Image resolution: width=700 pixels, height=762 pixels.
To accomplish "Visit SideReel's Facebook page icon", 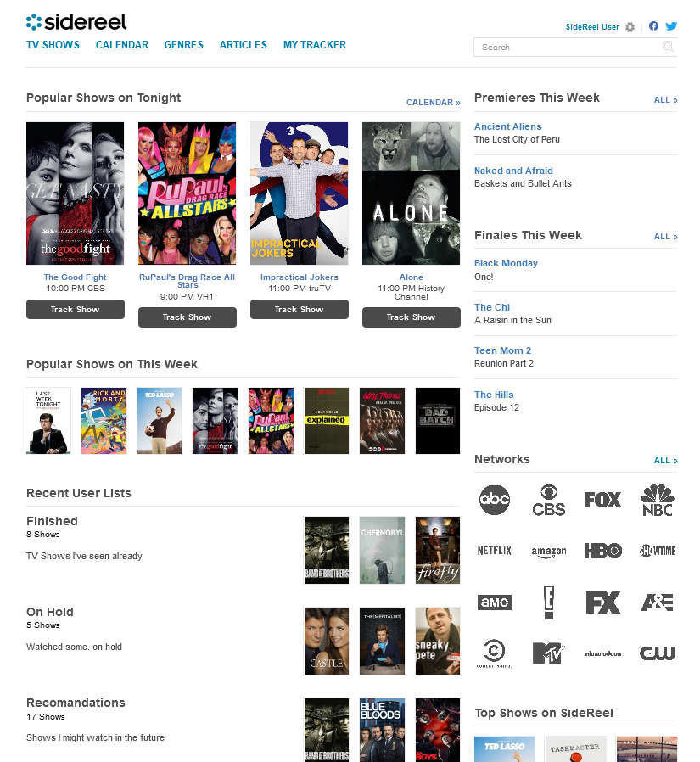I will 653,26.
